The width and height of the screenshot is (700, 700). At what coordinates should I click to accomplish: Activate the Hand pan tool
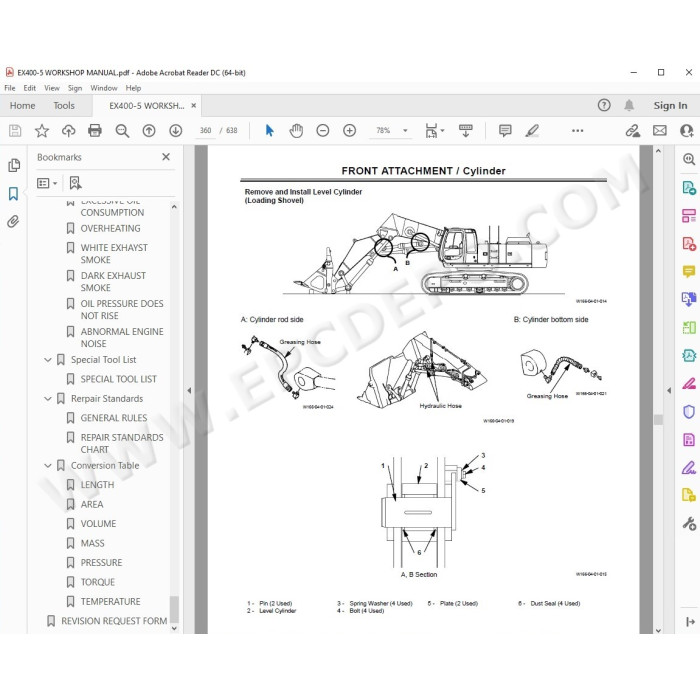pyautogui.click(x=296, y=130)
